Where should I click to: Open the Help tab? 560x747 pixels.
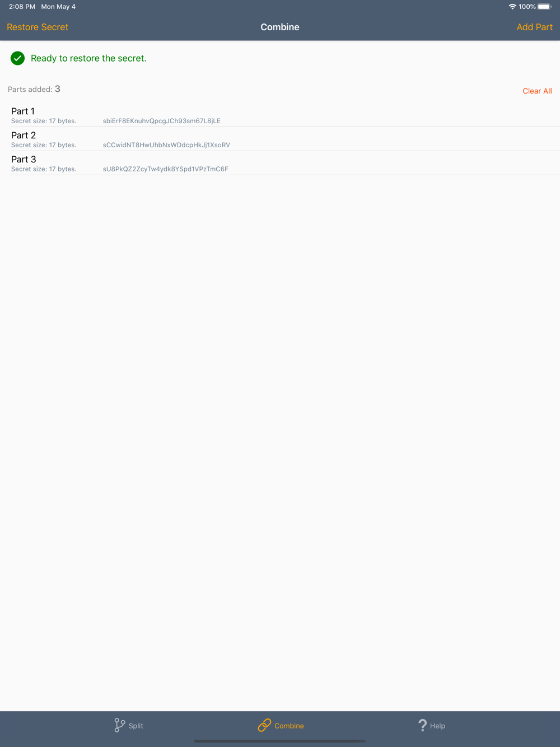point(432,725)
